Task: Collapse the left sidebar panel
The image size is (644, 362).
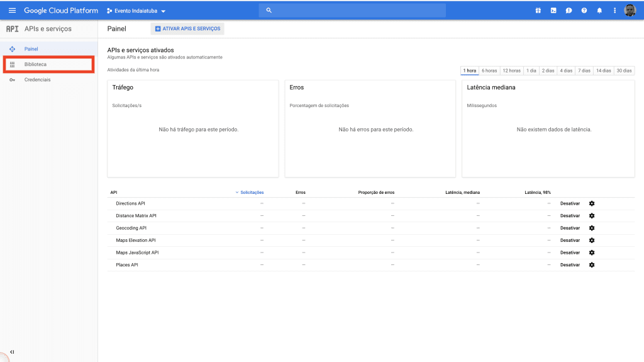Action: coord(12,352)
